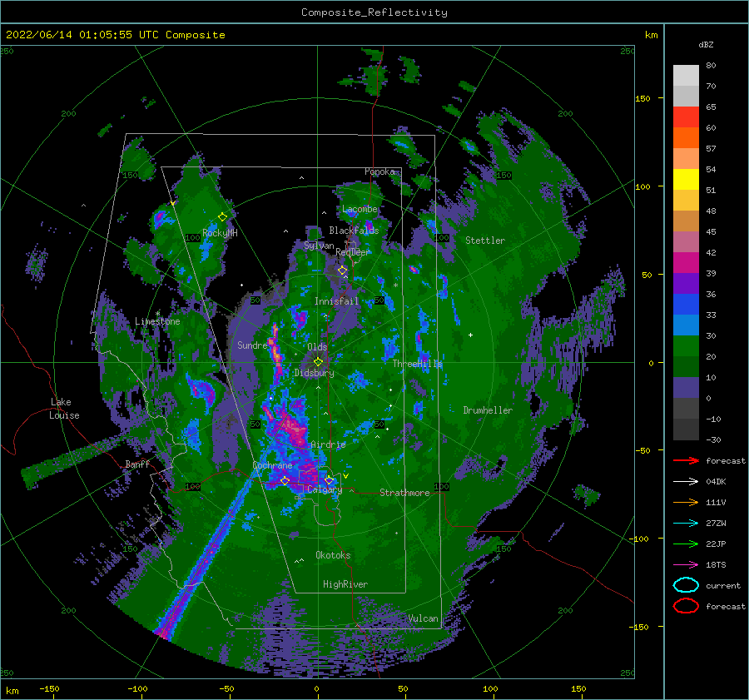Click the red forecast arrow in legend
This screenshot has height=700, width=749.
[686, 460]
